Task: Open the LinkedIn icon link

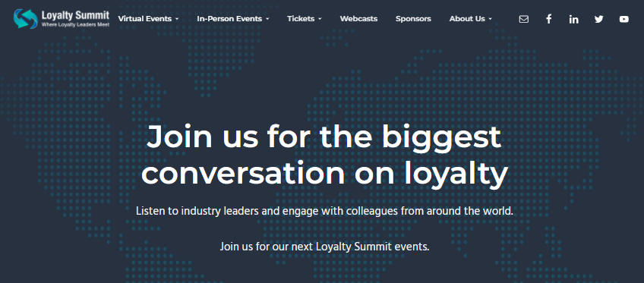Action: click(574, 19)
